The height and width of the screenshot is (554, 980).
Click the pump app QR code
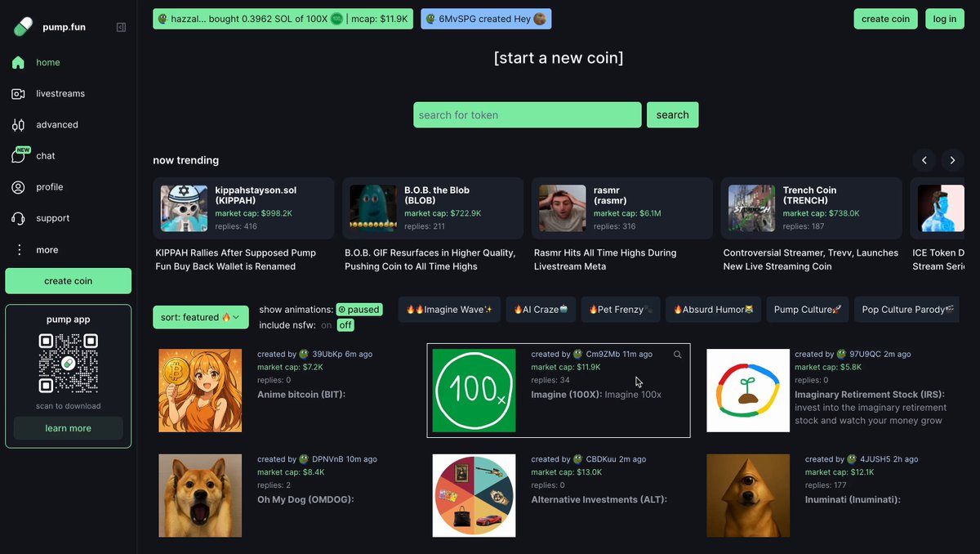tap(69, 363)
